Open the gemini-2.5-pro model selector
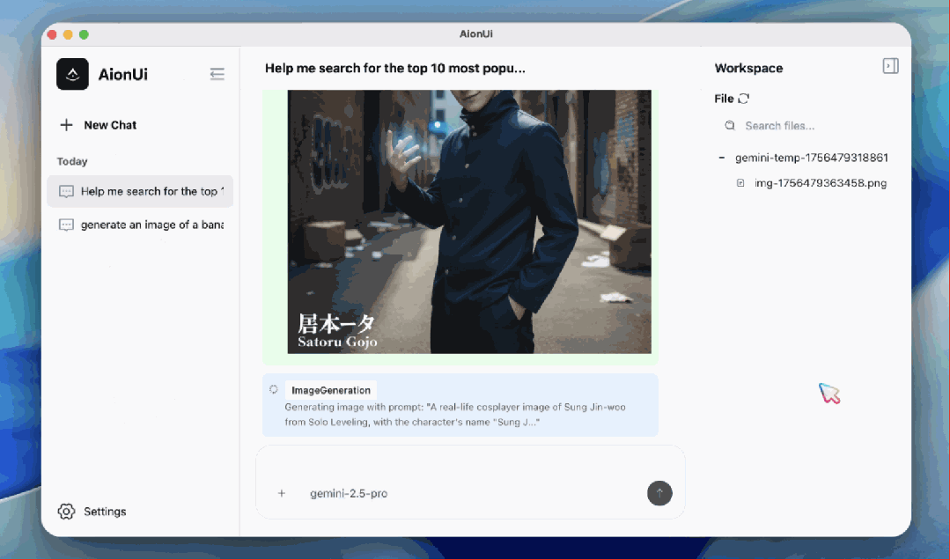Image resolution: width=950 pixels, height=560 pixels. 349,493
